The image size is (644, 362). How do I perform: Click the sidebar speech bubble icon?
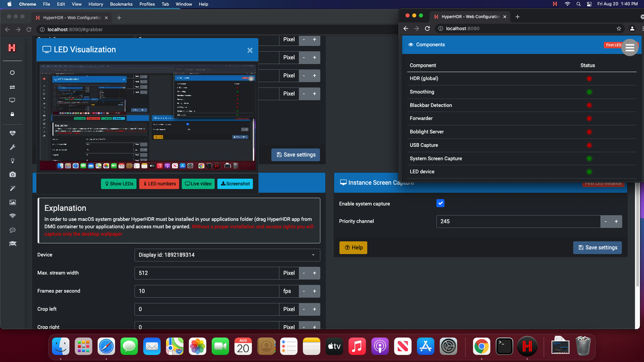(x=13, y=230)
